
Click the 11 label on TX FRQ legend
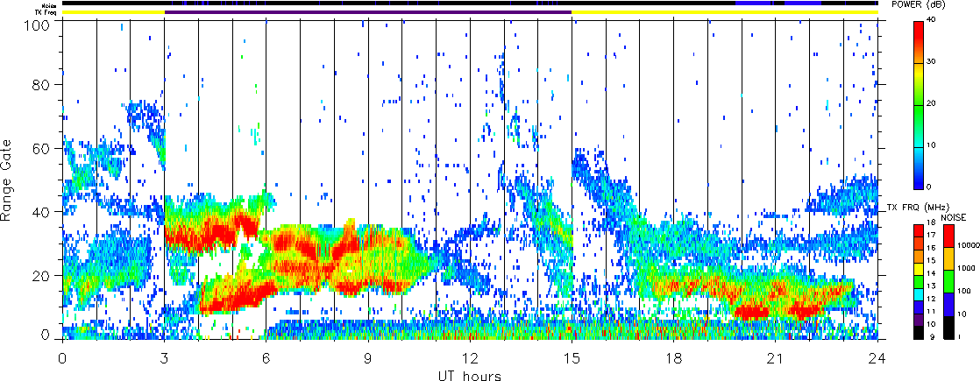click(932, 311)
